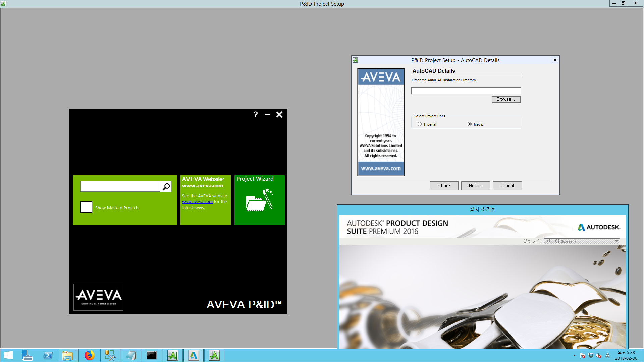This screenshot has height=362, width=644.
Task: Click the magnifier search icon in AVEVA P&ID
Action: click(x=166, y=187)
